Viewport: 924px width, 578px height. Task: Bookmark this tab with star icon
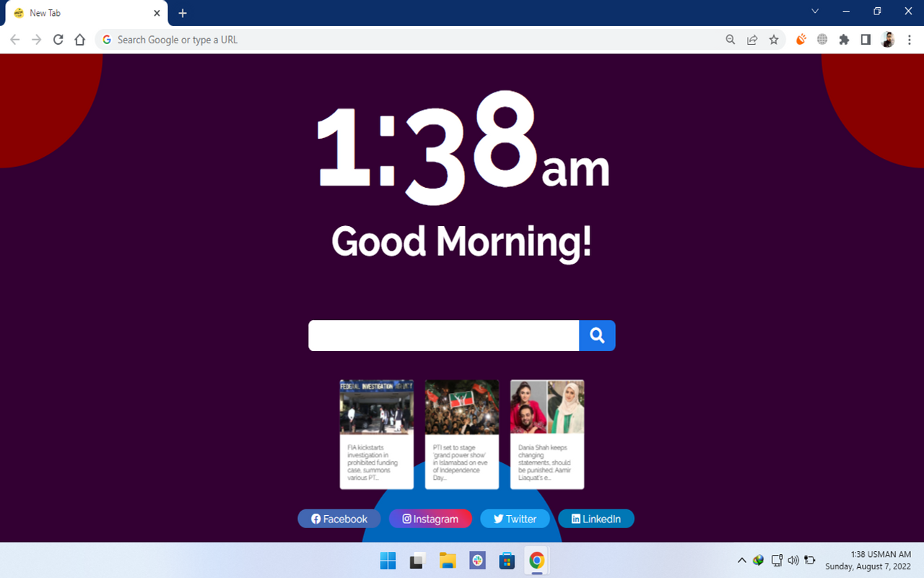pos(774,40)
